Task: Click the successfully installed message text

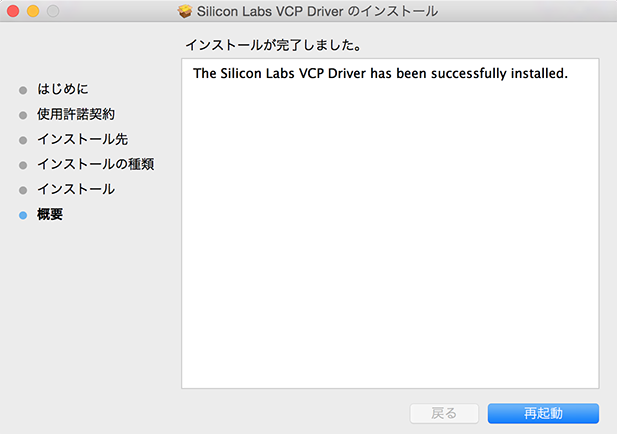Action: [x=379, y=74]
